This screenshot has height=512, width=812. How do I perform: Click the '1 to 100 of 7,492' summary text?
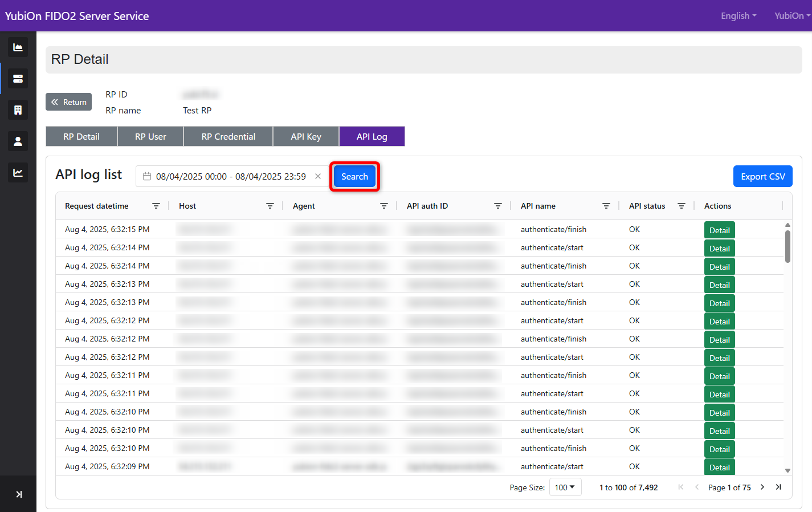[x=629, y=487]
